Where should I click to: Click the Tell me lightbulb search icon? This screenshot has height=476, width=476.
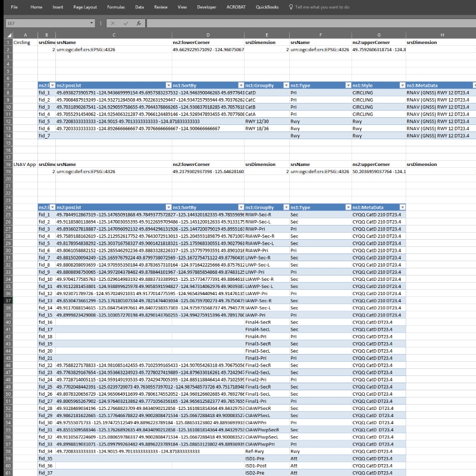[290, 7]
